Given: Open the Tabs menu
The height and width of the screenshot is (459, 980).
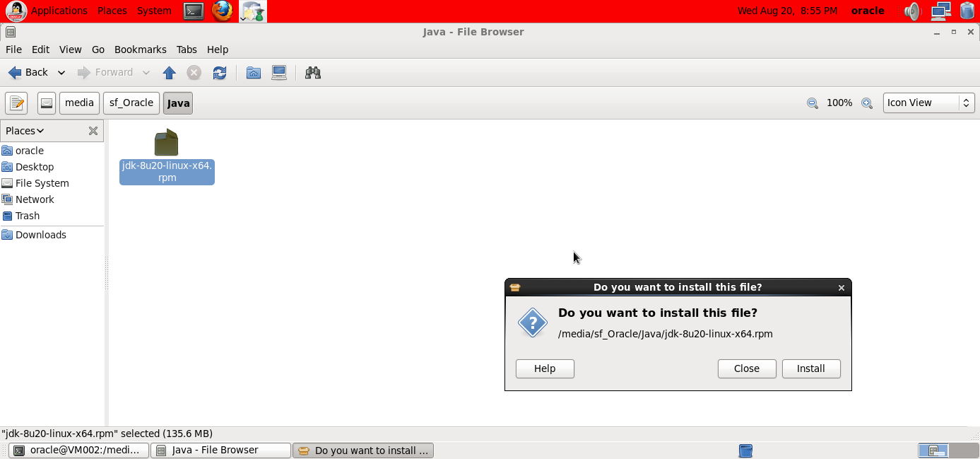Looking at the screenshot, I should tap(187, 50).
